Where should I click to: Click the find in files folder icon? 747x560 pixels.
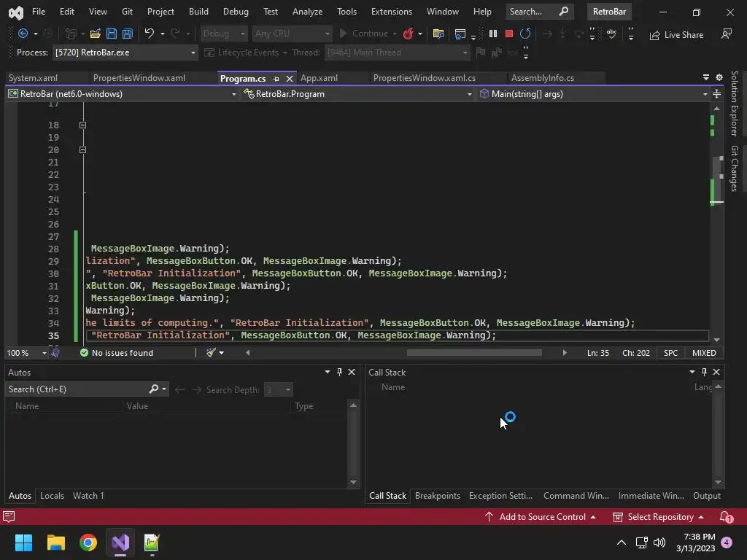(x=438, y=34)
